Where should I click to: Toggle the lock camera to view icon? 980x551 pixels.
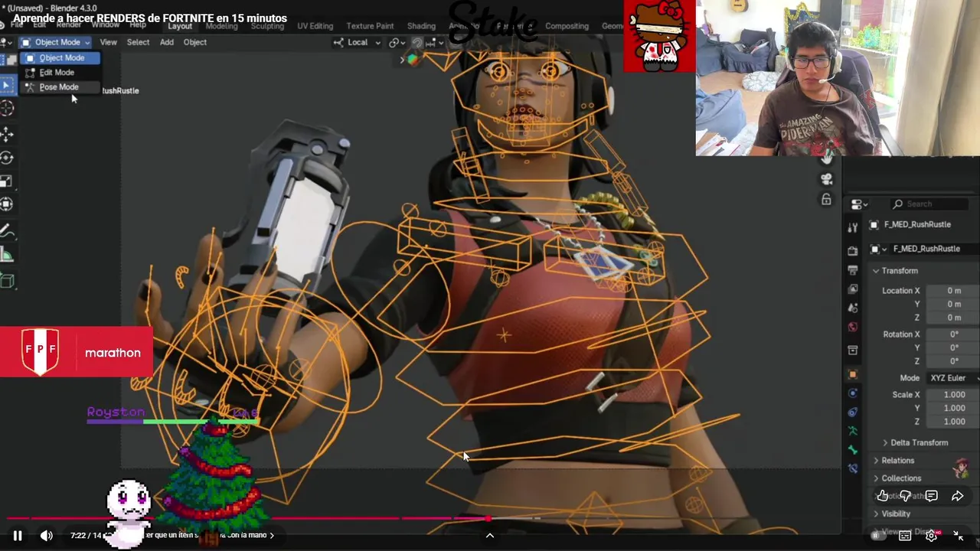pyautogui.click(x=826, y=200)
